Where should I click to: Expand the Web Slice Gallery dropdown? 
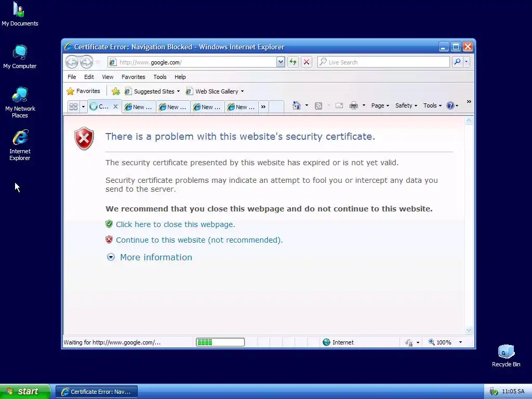coord(242,91)
